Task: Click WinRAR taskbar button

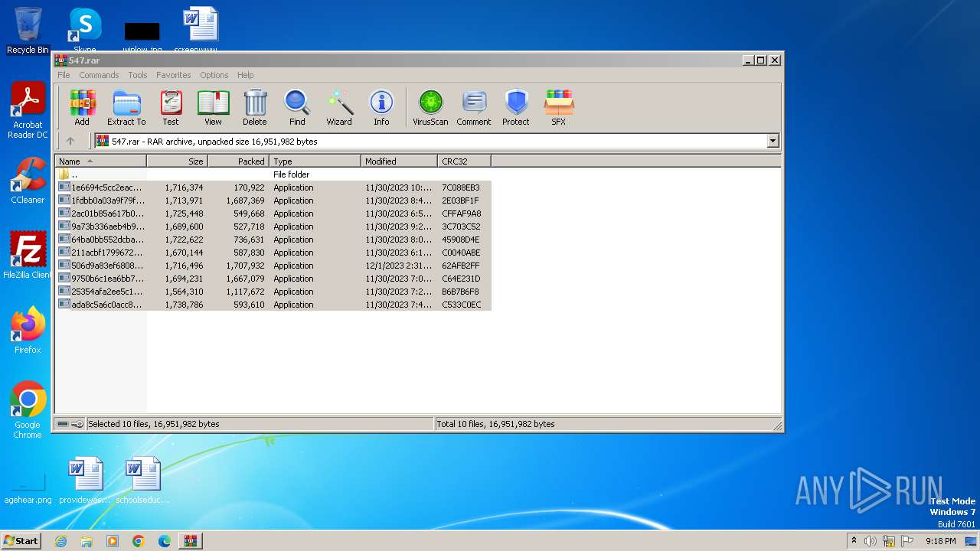Action: coord(190,541)
